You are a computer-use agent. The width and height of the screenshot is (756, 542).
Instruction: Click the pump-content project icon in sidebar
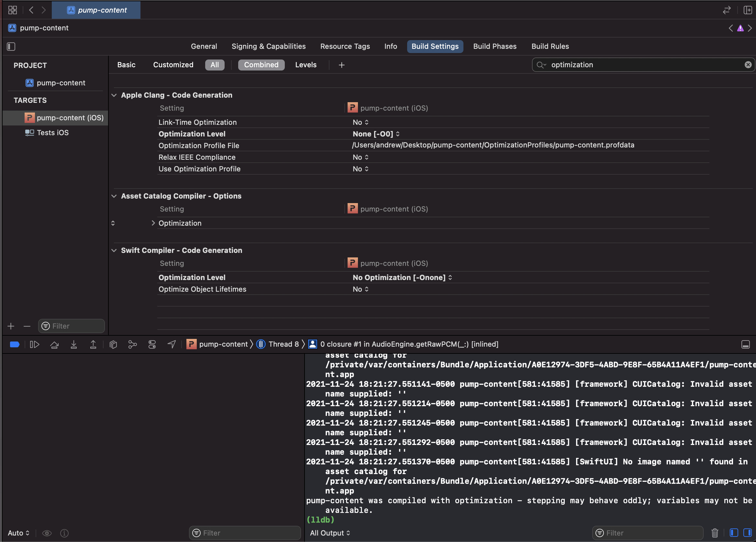click(x=29, y=82)
